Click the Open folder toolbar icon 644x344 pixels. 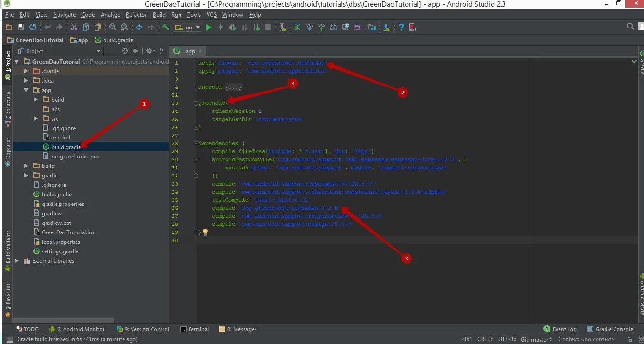click(x=9, y=28)
